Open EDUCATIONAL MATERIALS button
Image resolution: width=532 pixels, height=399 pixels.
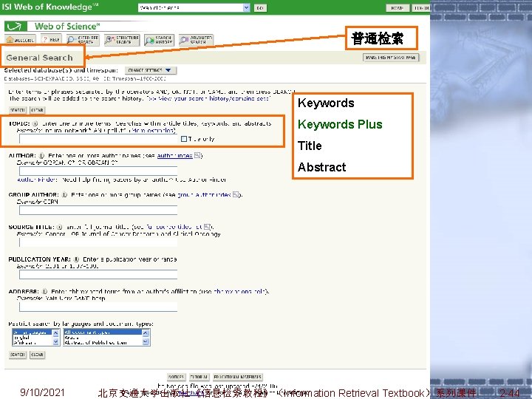[238, 377]
